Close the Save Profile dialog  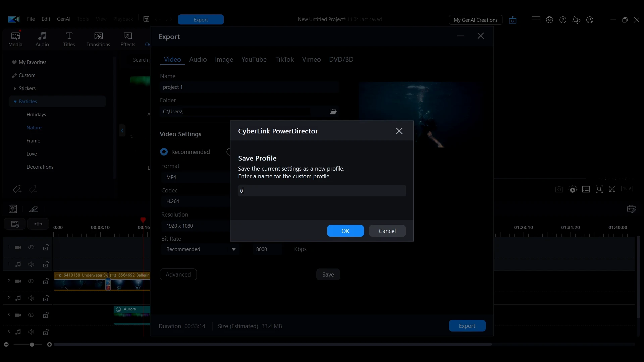399,131
